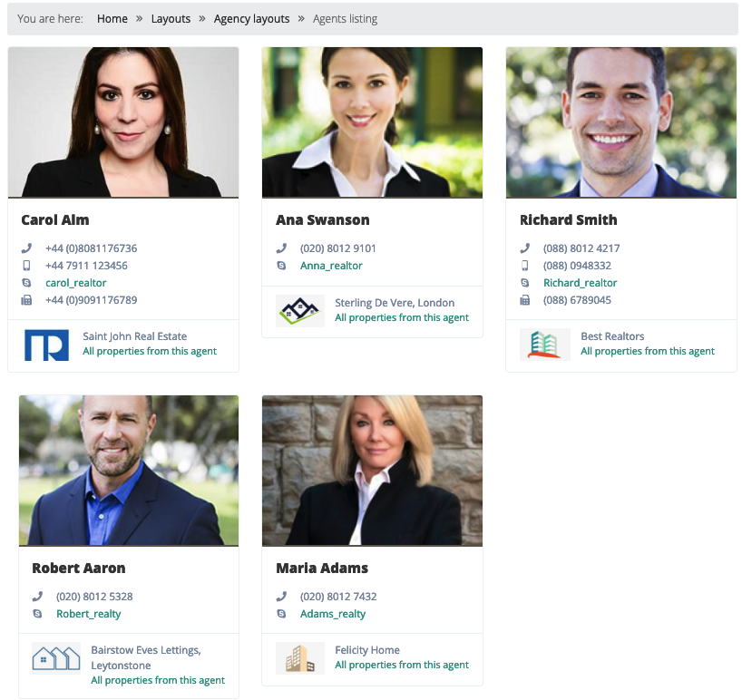Click the Bairstow Eves Lettings houses logo
Screen dimensions: 742x700
[56, 658]
